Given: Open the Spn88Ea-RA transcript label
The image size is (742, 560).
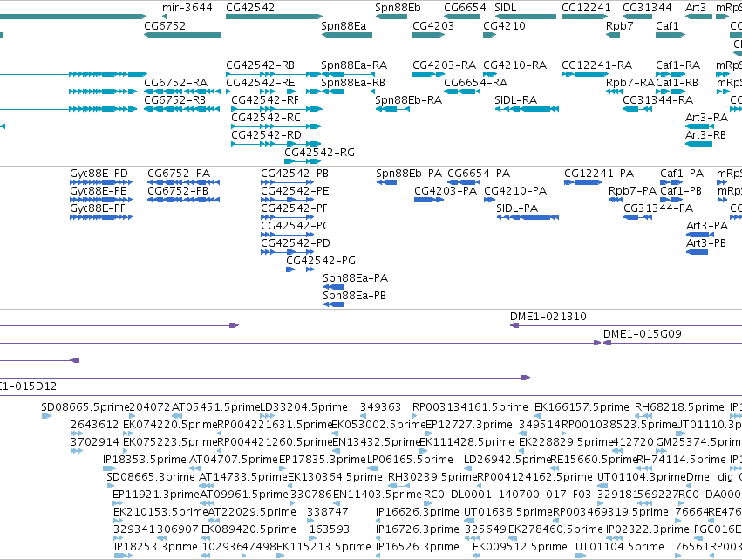Looking at the screenshot, I should coord(354,65).
